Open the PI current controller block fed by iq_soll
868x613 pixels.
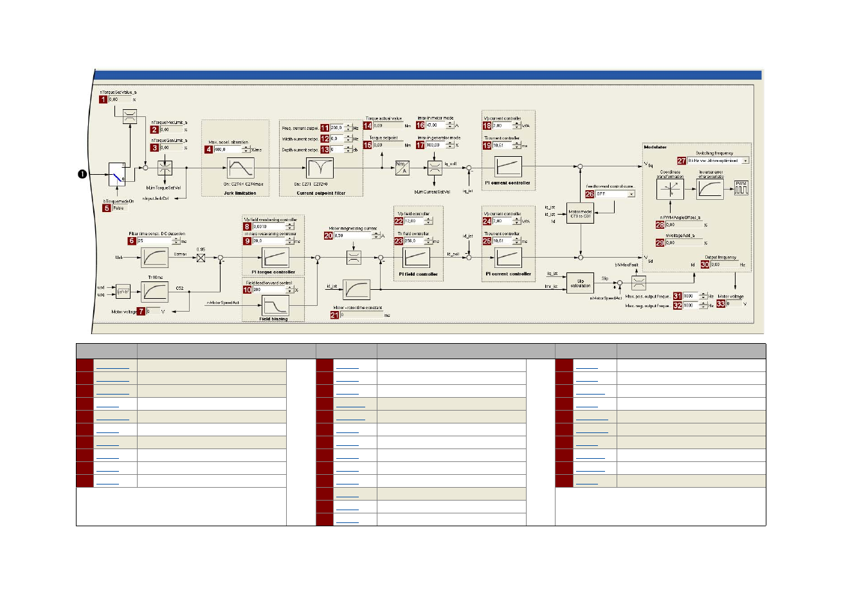click(x=508, y=167)
